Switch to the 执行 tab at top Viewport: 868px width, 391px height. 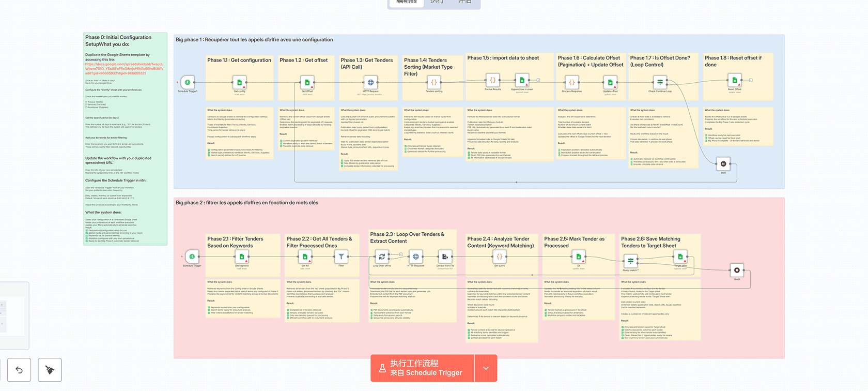437,2
